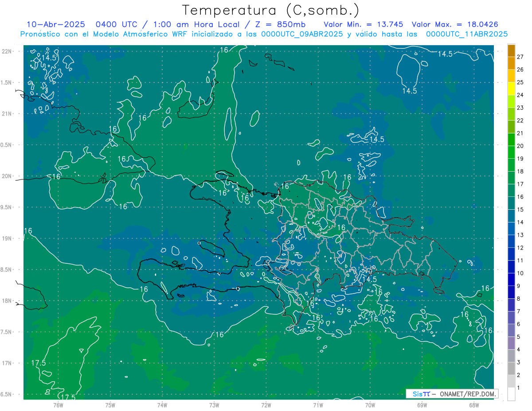Click the "75W" longitude axis label
Image resolution: width=532 pixels, height=411 pixels.
pyautogui.click(x=110, y=405)
